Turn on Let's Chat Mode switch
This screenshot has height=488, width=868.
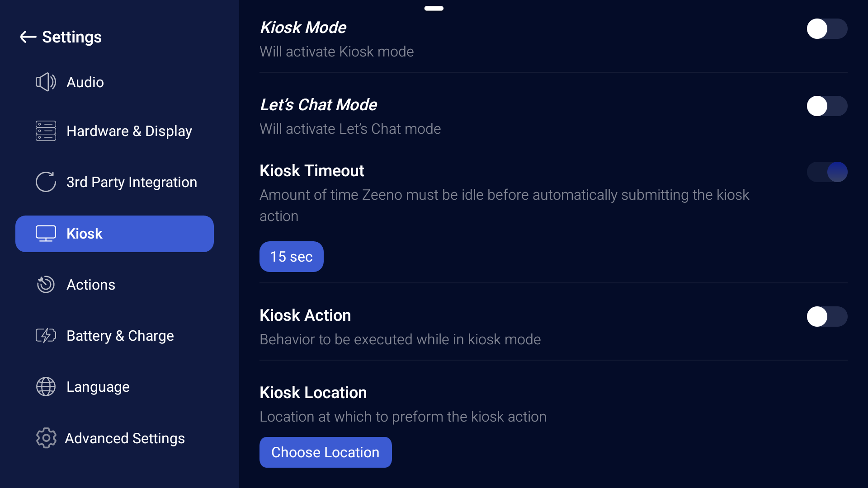pyautogui.click(x=827, y=106)
